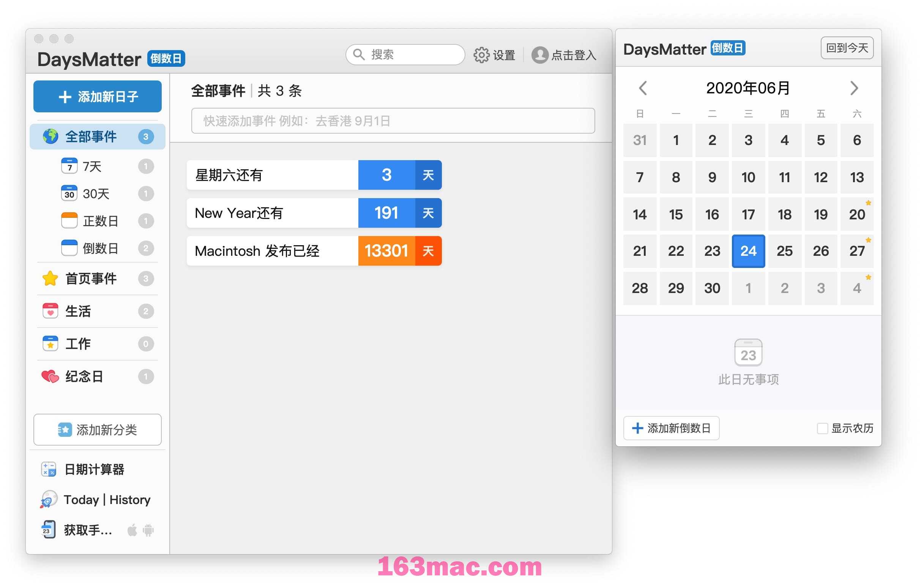924x586 pixels.
Task: Click 获取手... label in the sidebar
Action: click(88, 530)
